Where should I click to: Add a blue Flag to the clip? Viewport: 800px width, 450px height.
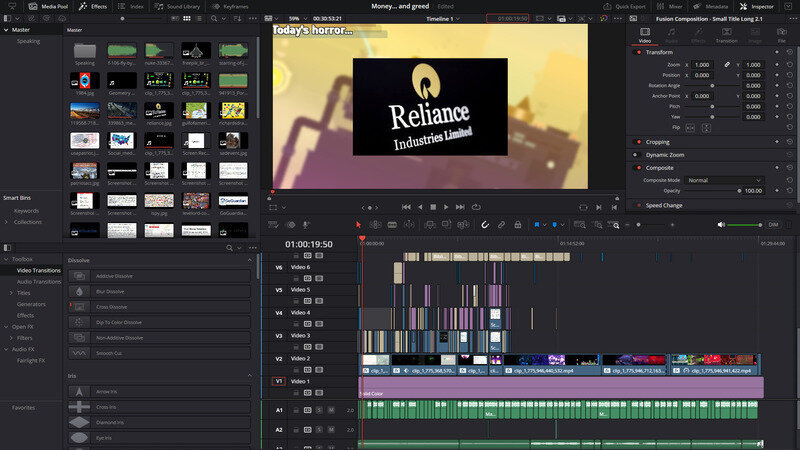click(x=537, y=224)
